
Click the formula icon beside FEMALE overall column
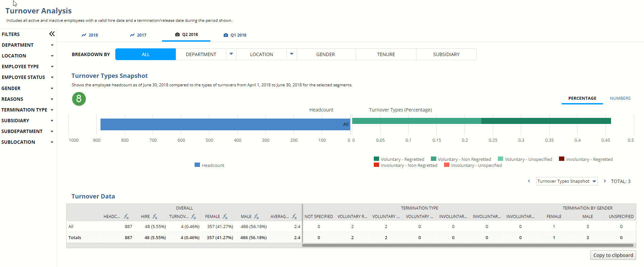pyautogui.click(x=225, y=217)
